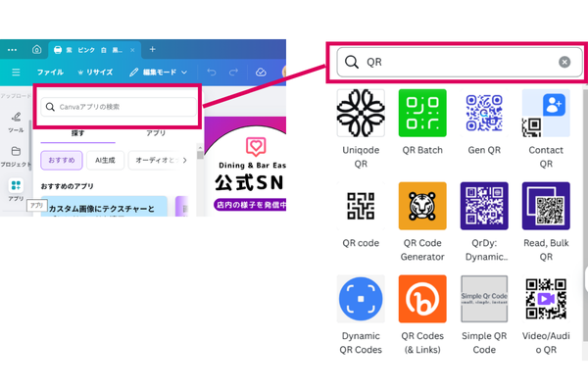Expand category chips with right chevron
Viewport: 588px width, 392px height.
tap(184, 160)
